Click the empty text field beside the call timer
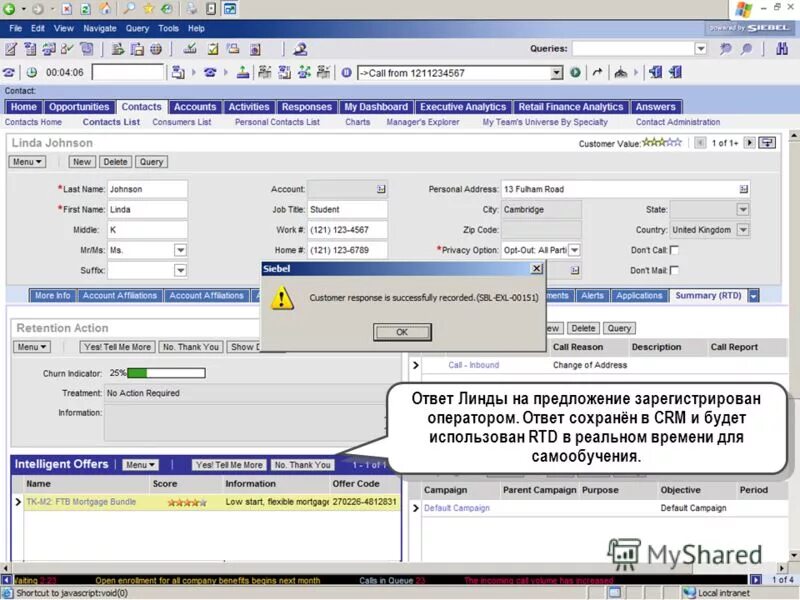Image resolution: width=800 pixels, height=600 pixels. (128, 72)
